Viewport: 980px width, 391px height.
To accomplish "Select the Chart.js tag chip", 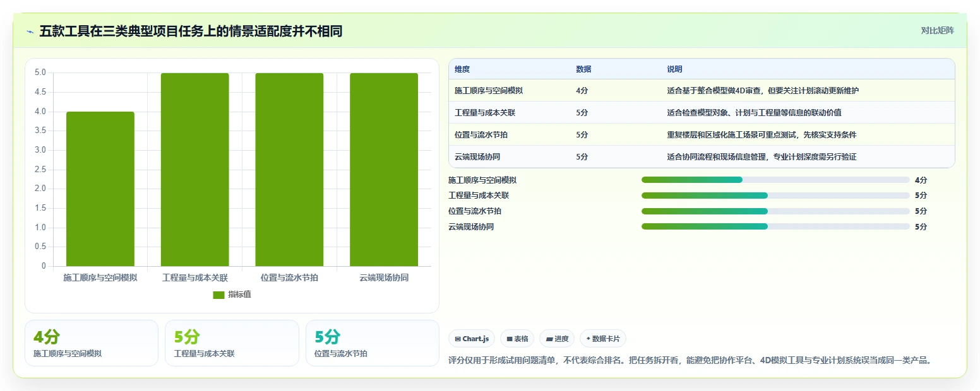I will pos(472,339).
